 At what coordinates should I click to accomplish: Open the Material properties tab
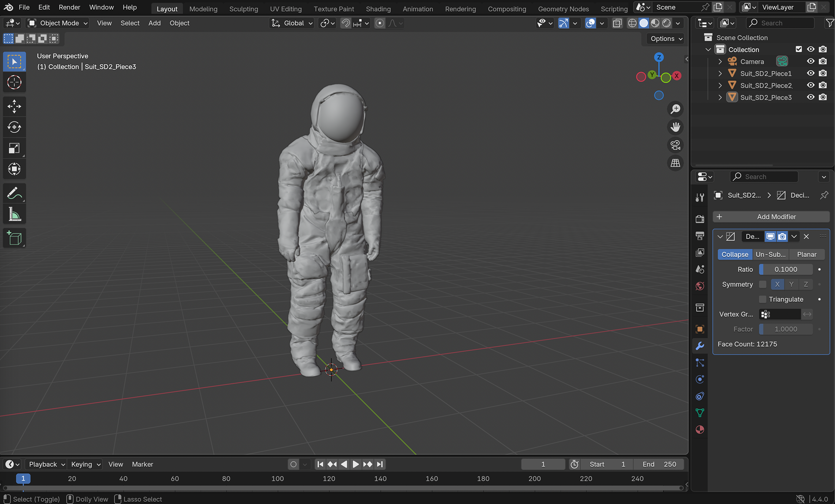(x=700, y=430)
